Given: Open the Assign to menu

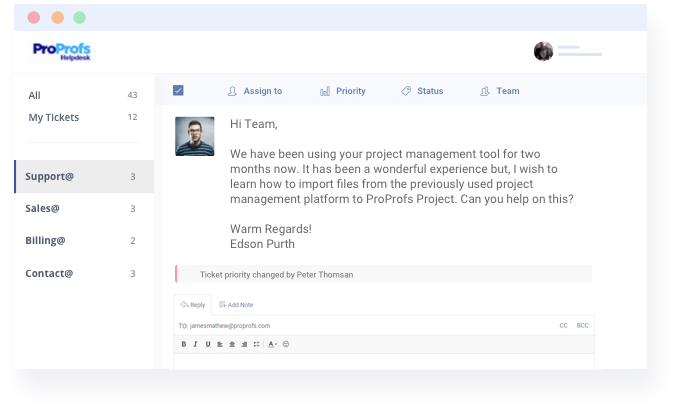Looking at the screenshot, I should coord(255,91).
